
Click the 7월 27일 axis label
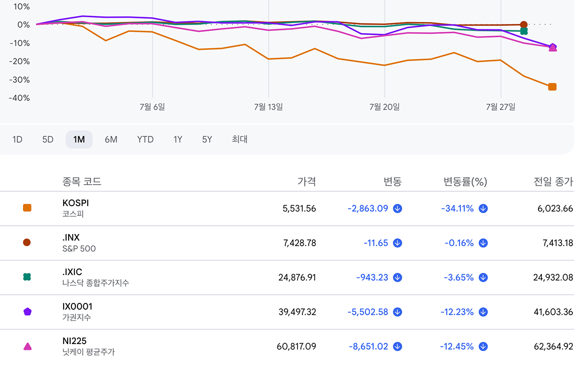pos(501,107)
